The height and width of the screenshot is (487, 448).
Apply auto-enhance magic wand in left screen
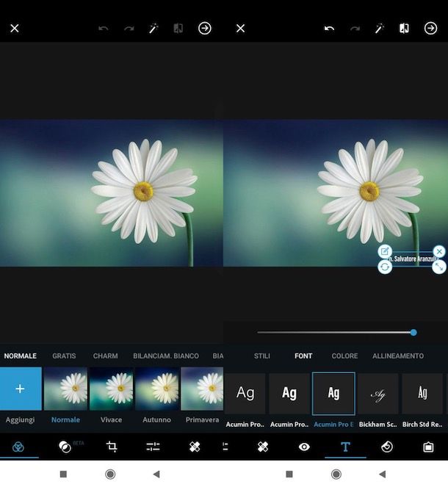(x=153, y=28)
